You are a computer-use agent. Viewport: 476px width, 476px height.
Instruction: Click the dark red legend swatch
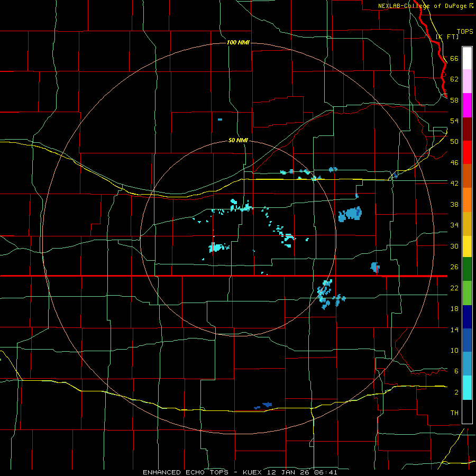point(467,129)
